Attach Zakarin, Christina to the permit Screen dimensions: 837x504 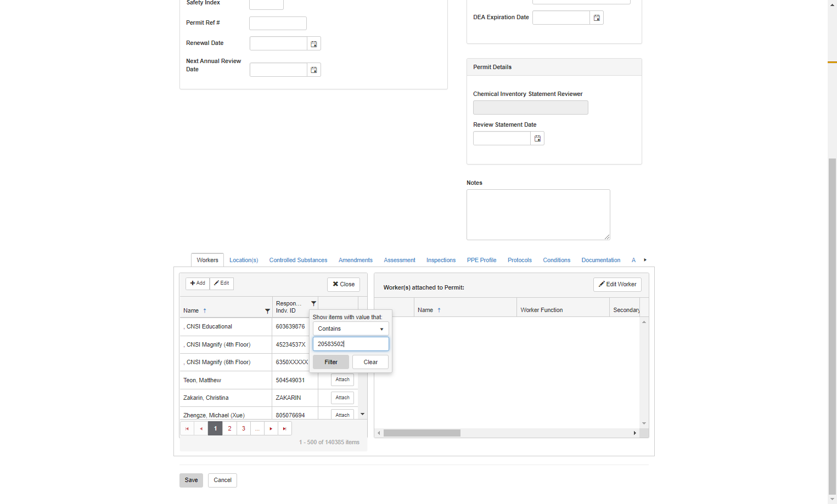click(x=342, y=398)
